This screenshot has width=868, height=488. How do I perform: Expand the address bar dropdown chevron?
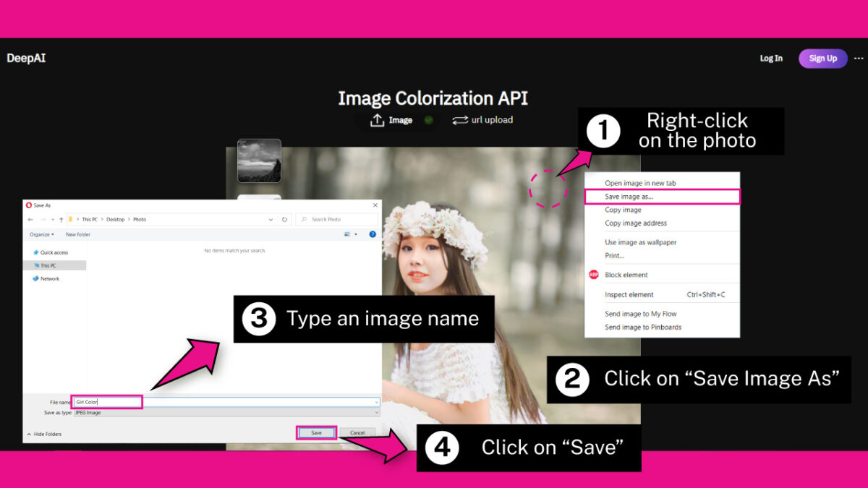[271, 220]
